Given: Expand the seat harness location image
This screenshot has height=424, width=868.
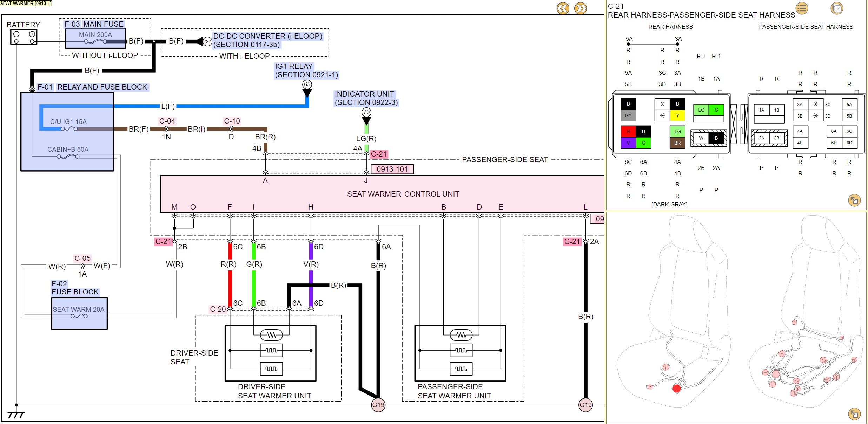Looking at the screenshot, I should click(x=854, y=414).
